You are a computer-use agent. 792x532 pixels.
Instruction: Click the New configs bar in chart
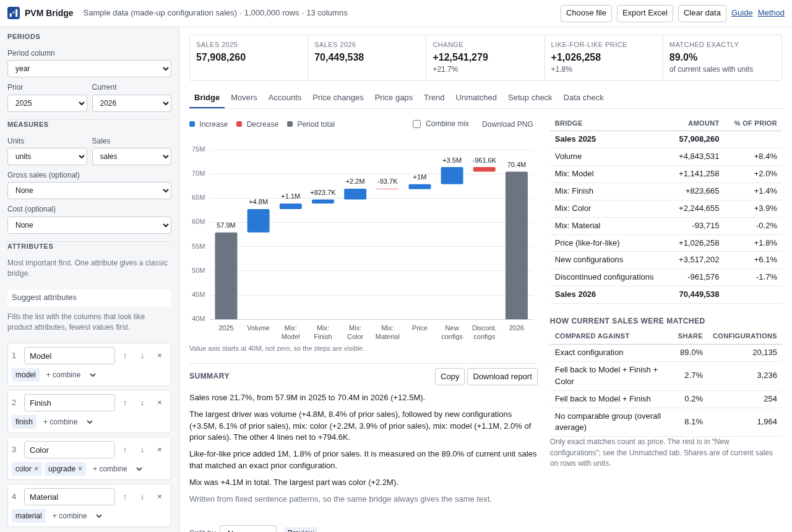[x=452, y=176]
